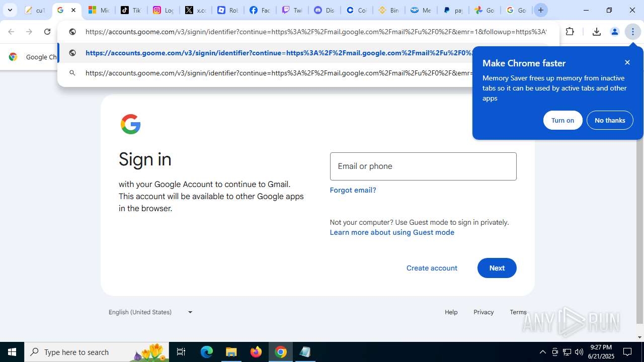The width and height of the screenshot is (644, 362).
Task: Click the network icon in system tray
Action: click(x=567, y=352)
